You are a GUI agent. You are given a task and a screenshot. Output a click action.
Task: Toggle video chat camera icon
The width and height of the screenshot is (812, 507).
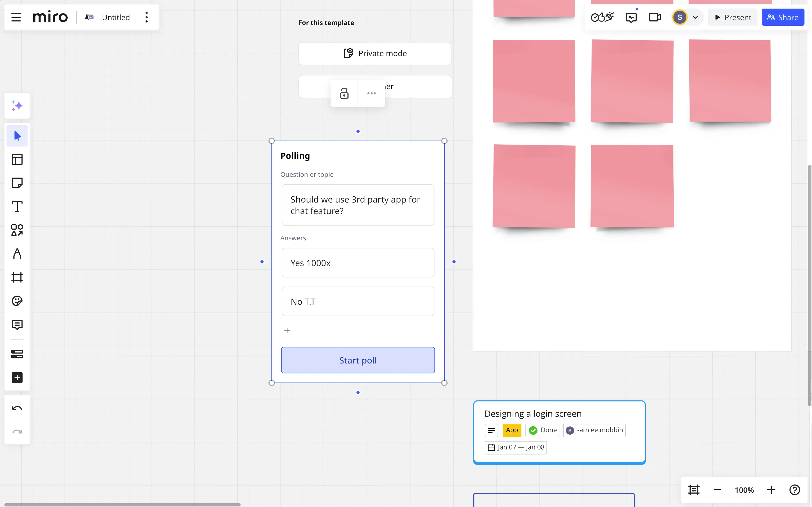pos(655,17)
